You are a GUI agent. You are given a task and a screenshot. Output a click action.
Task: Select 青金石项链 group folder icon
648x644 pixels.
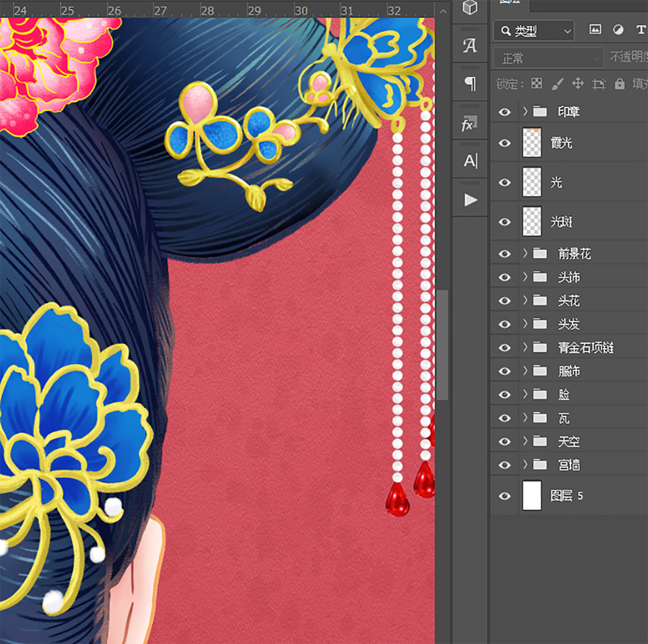[x=540, y=348]
